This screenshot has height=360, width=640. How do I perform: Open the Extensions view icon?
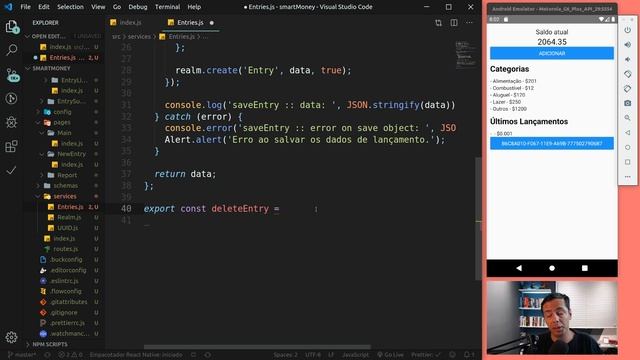tap(11, 146)
